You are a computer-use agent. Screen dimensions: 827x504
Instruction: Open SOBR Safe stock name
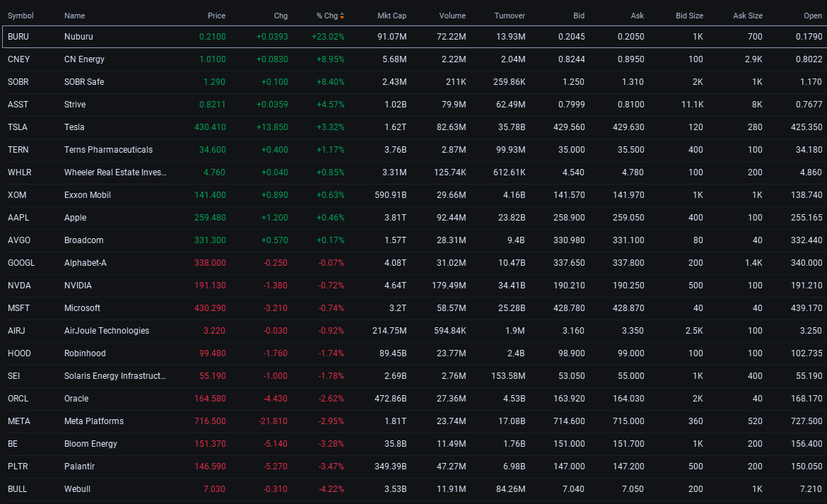84,82
